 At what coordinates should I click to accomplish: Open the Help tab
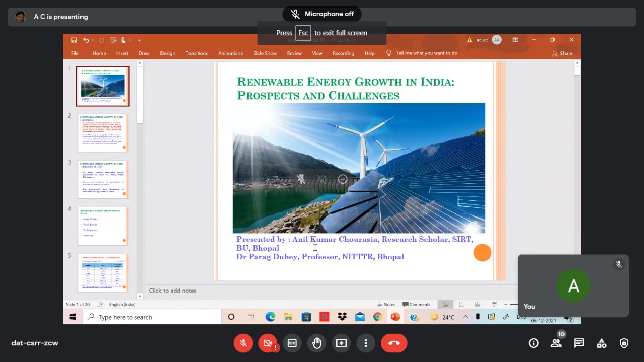[370, 53]
